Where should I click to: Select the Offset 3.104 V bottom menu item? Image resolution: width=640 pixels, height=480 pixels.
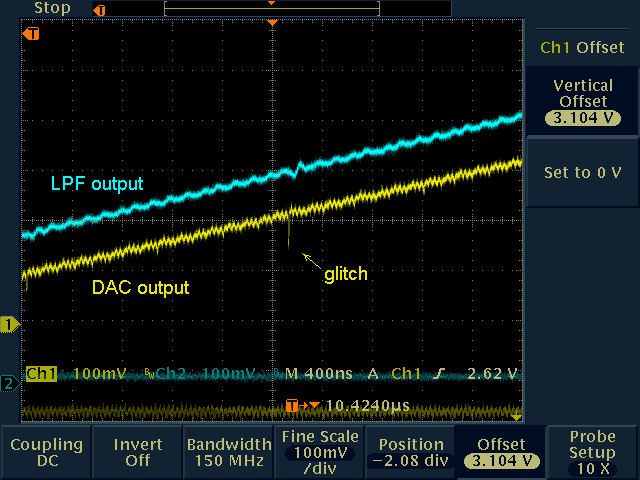point(501,452)
